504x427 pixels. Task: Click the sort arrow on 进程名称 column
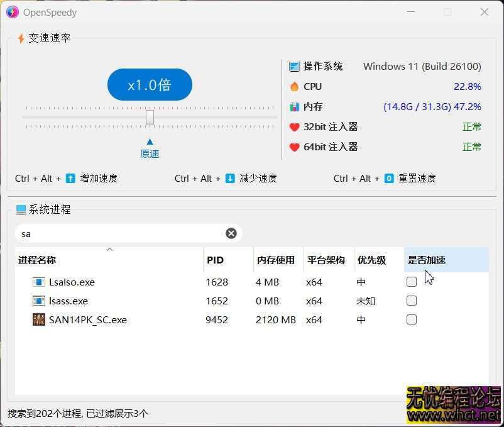pos(110,249)
